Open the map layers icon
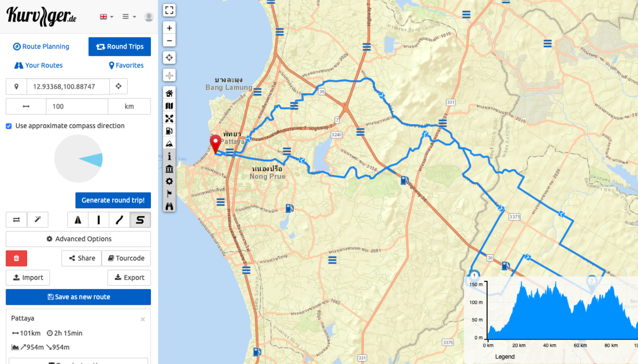Image resolution: width=638 pixels, height=364 pixels. [169, 105]
